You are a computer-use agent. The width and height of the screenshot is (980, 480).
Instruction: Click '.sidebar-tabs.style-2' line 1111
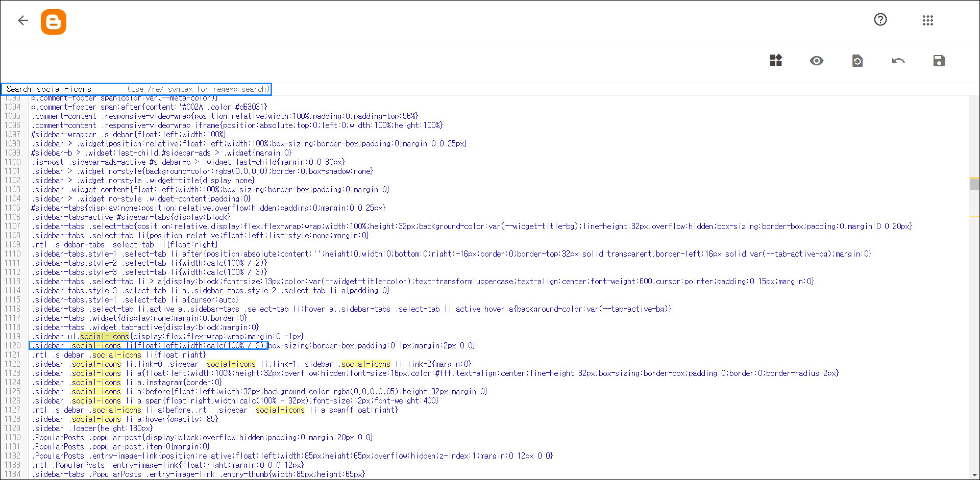pyautogui.click(x=149, y=263)
